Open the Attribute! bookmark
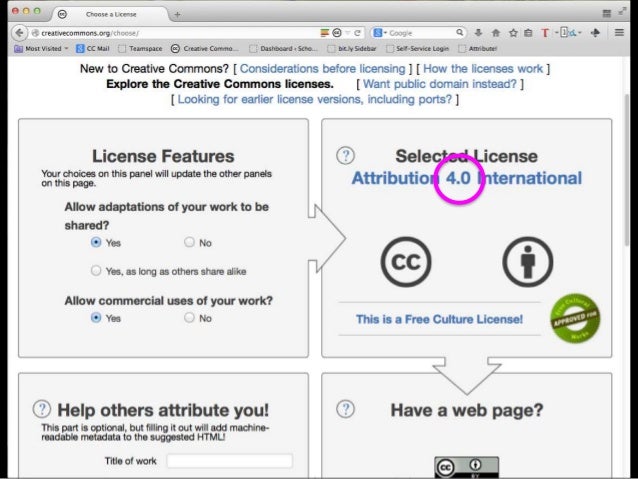Image resolution: width=638 pixels, height=479 pixels. pos(478,48)
